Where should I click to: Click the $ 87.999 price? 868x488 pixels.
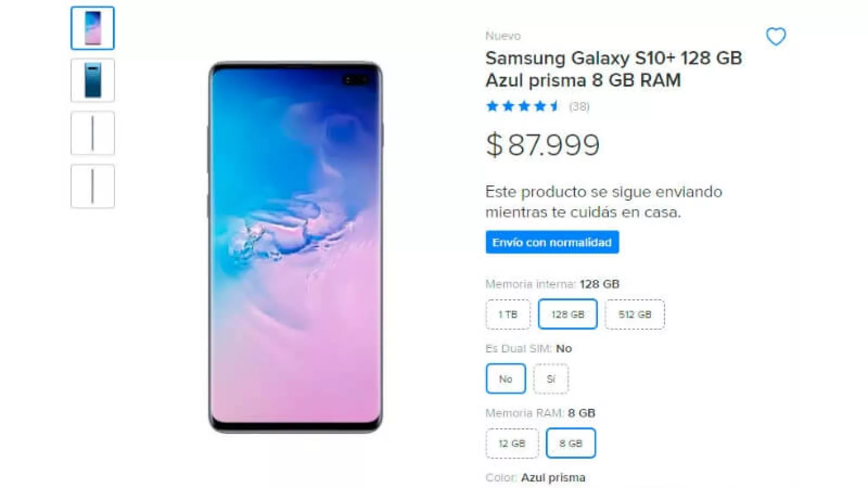[x=542, y=145]
